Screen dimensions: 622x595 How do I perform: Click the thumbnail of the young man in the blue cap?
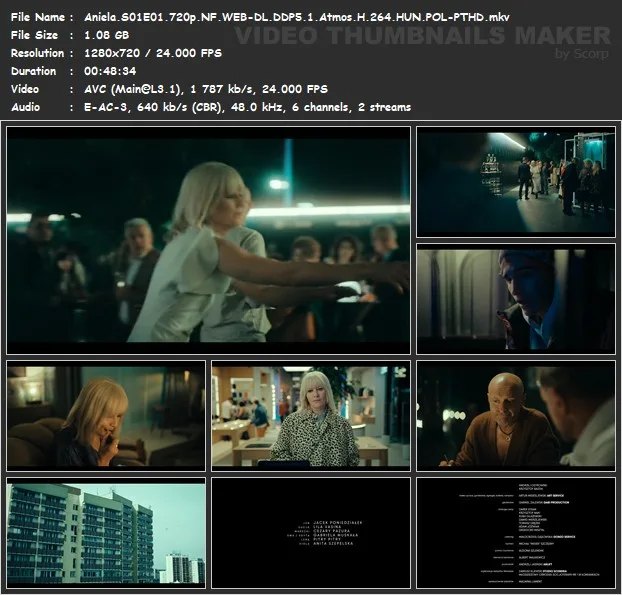516,299
